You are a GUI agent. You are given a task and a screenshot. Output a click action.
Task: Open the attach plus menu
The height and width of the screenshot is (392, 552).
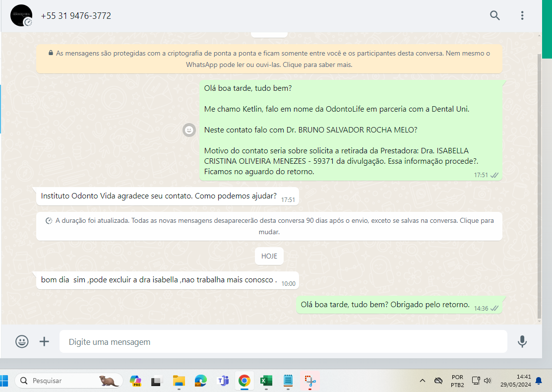pos(44,341)
